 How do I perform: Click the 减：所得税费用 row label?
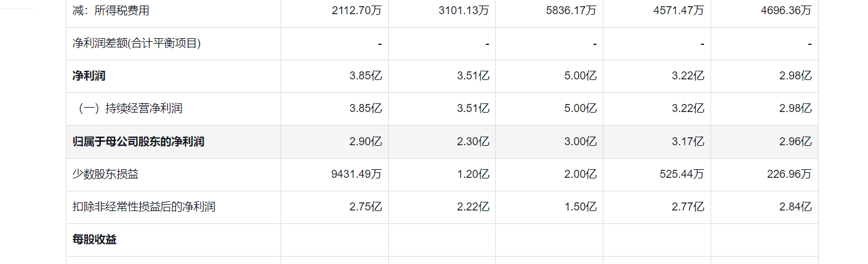pos(111,10)
